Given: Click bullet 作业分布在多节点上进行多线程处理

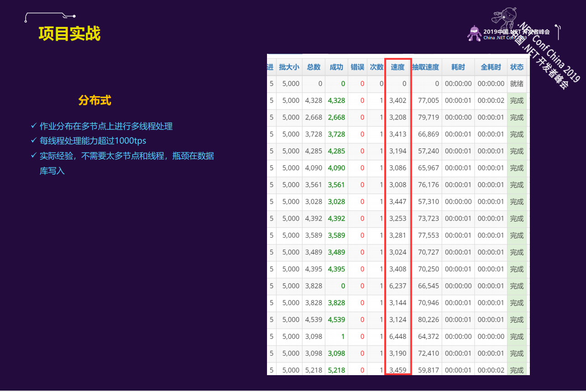Looking at the screenshot, I should pyautogui.click(x=106, y=126).
